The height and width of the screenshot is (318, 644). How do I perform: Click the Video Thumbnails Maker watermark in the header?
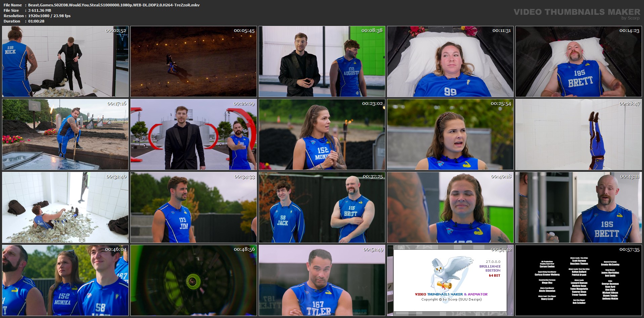(576, 12)
